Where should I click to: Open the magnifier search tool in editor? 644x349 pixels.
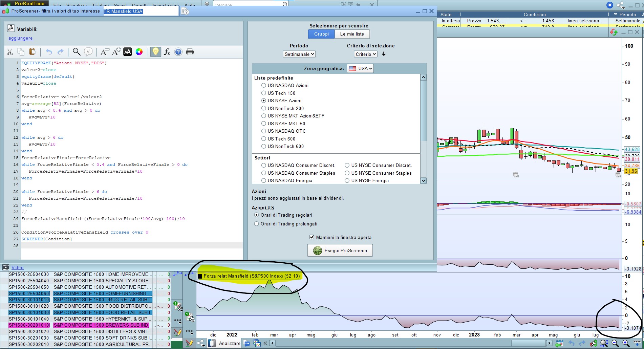point(77,52)
